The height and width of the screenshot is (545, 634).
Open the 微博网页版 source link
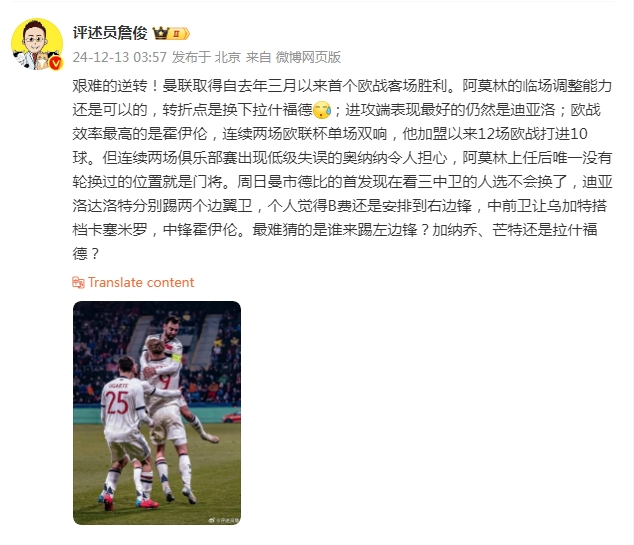tap(308, 57)
